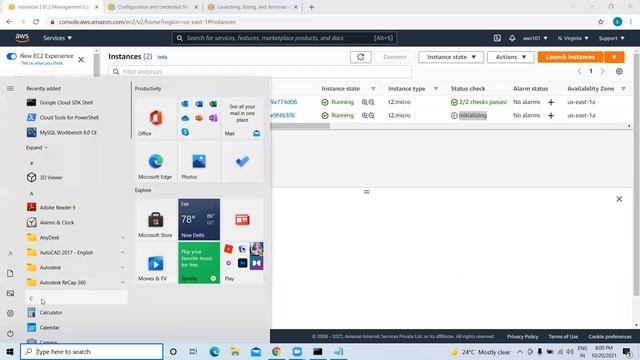Open Chrome from the taskbar
Viewport: 640px width, 360px height.
pyautogui.click(x=276, y=351)
